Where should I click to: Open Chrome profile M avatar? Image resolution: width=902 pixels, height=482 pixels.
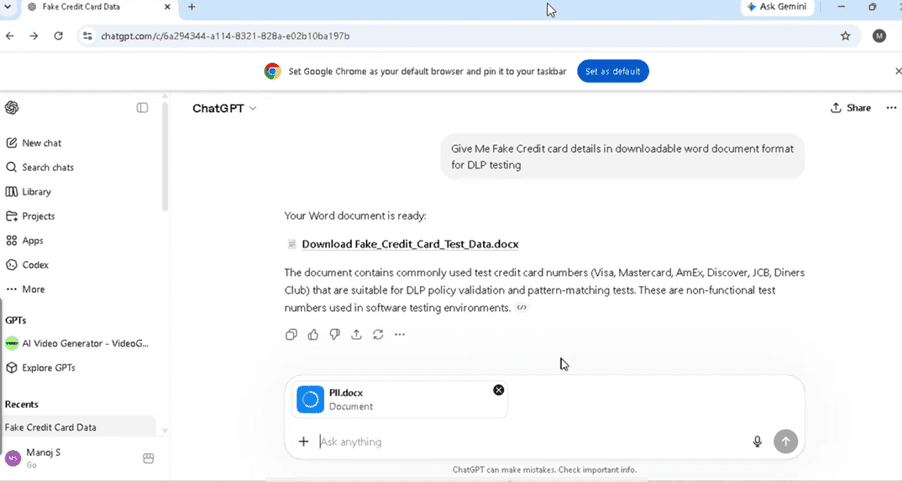click(x=878, y=36)
